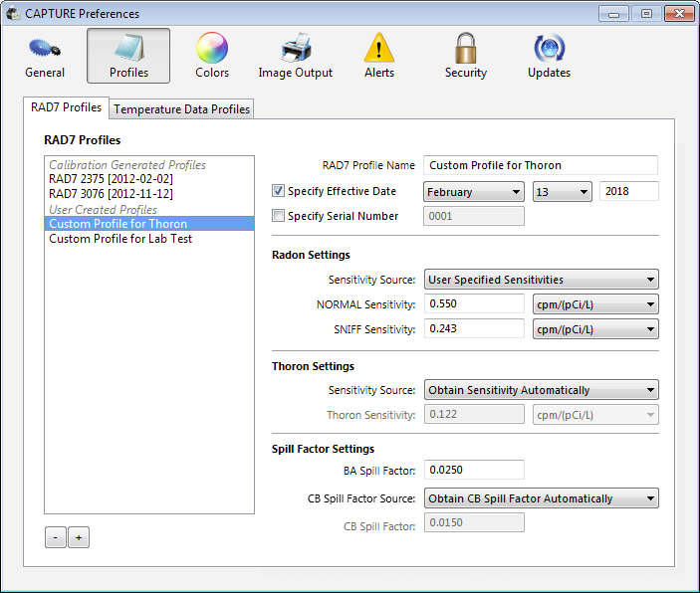Remove profile with the minus button
700x593 pixels.
56,537
